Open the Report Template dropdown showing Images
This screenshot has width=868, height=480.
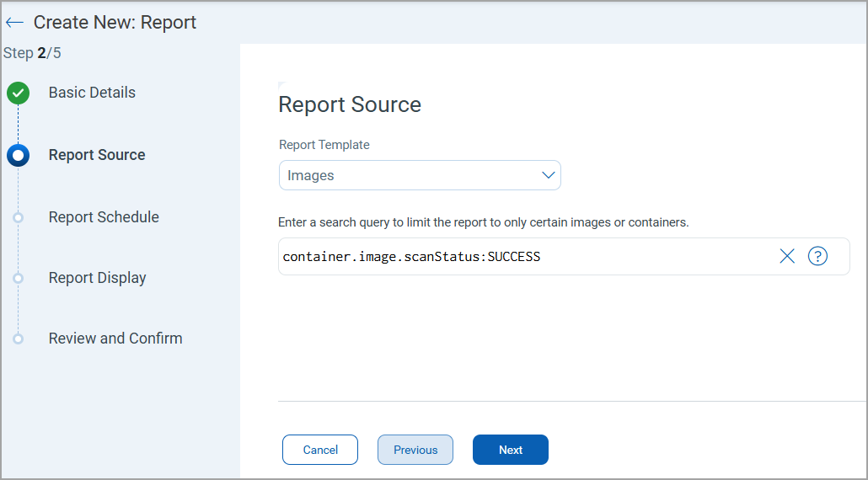tap(419, 175)
